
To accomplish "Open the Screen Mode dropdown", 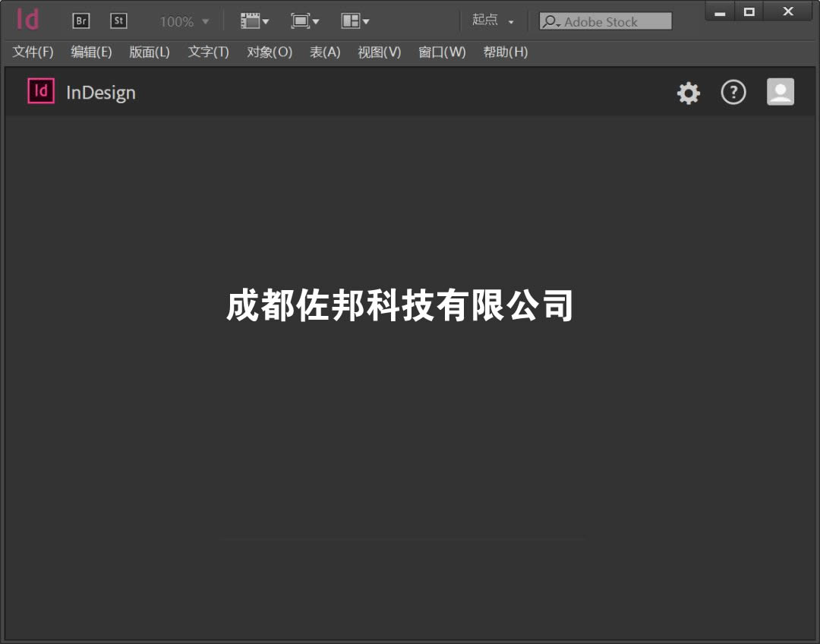I will [305, 21].
